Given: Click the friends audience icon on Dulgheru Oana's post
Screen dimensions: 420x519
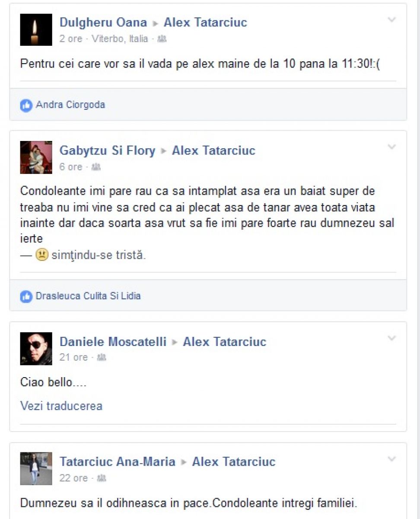Looking at the screenshot, I should [162, 39].
